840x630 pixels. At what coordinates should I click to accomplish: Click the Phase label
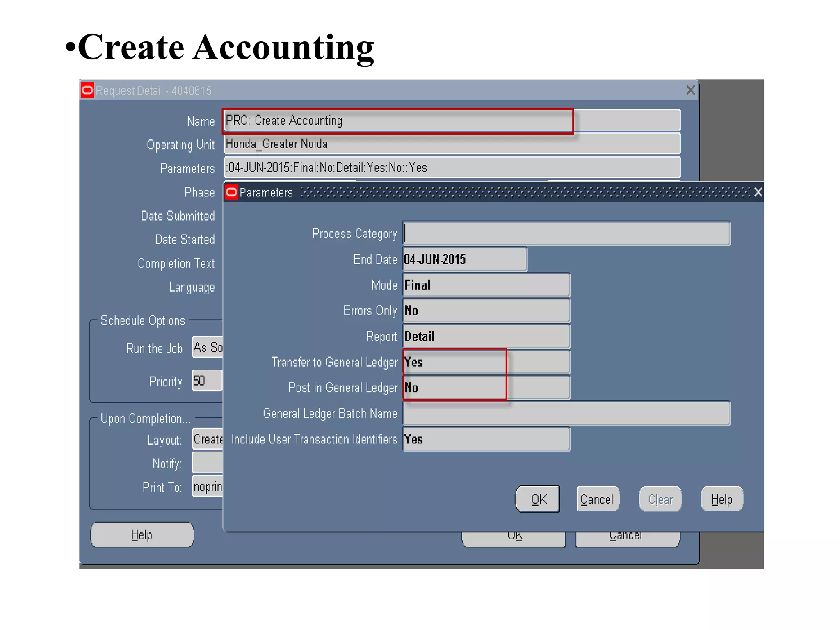coord(199,192)
